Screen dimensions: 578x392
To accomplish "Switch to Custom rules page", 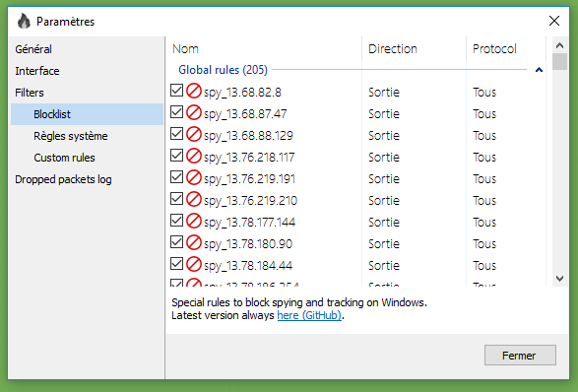I will [x=64, y=158].
